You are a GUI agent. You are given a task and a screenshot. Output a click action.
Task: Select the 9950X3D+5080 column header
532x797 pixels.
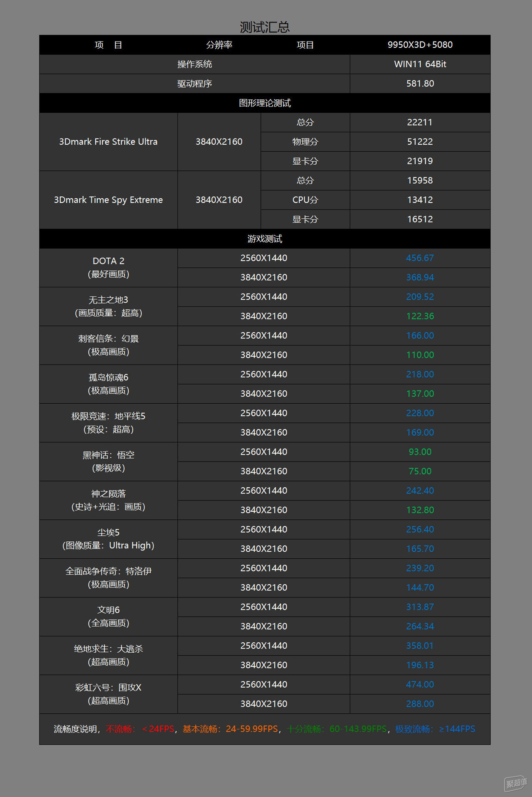pos(420,45)
